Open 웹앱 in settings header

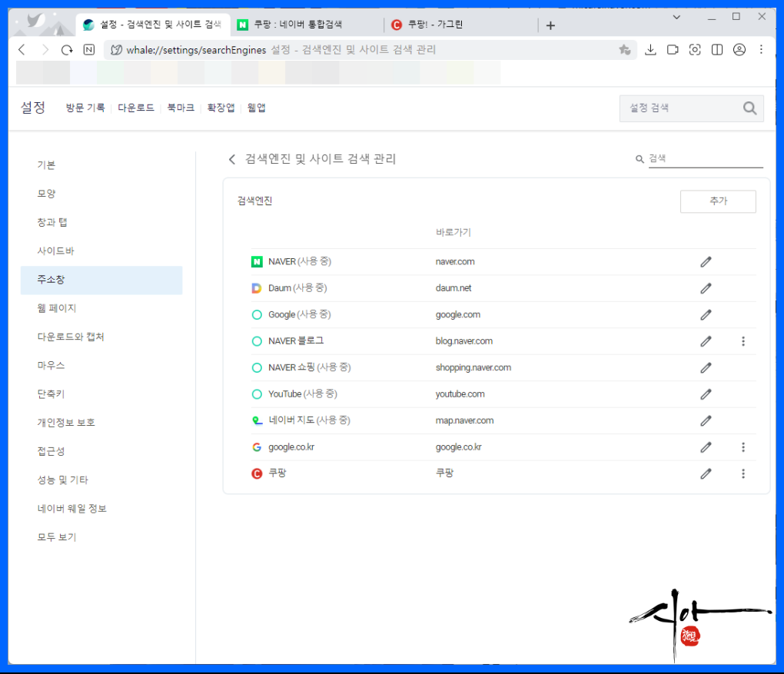pyautogui.click(x=256, y=108)
